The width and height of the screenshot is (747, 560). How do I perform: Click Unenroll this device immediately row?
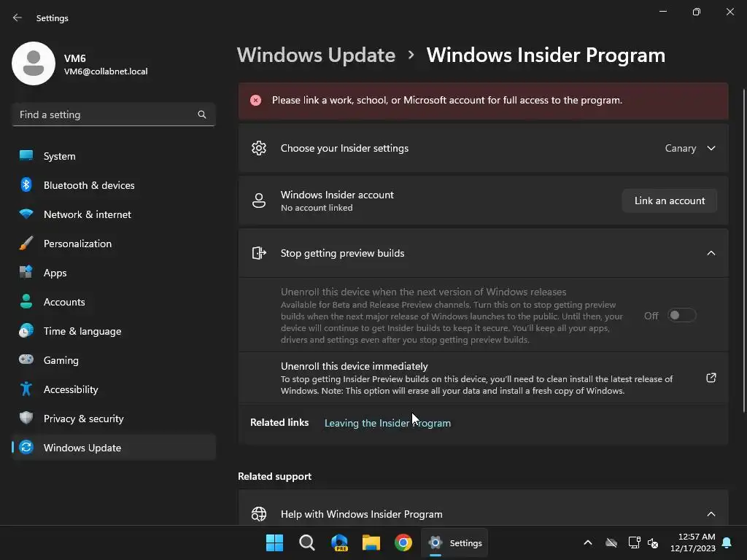click(x=483, y=378)
